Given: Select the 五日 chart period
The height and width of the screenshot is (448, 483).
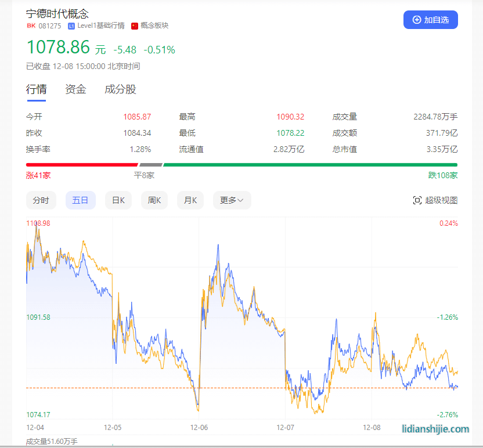Looking at the screenshot, I should pyautogui.click(x=80, y=200).
